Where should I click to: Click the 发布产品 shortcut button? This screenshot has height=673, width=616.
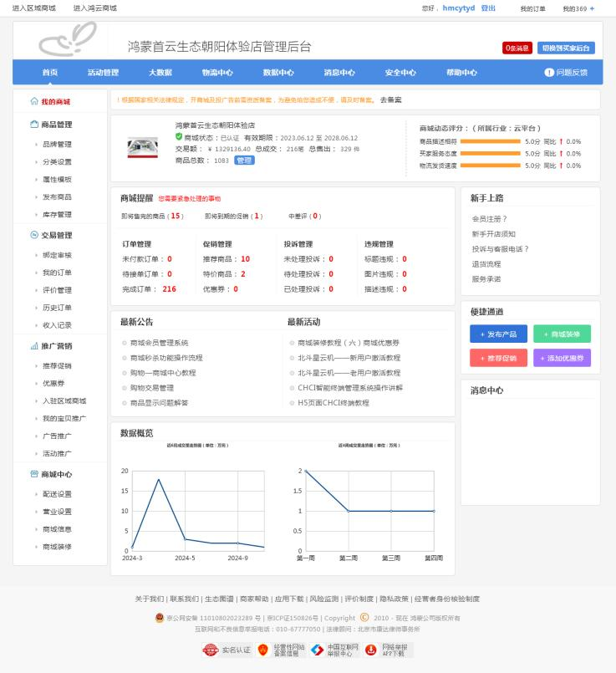point(498,334)
